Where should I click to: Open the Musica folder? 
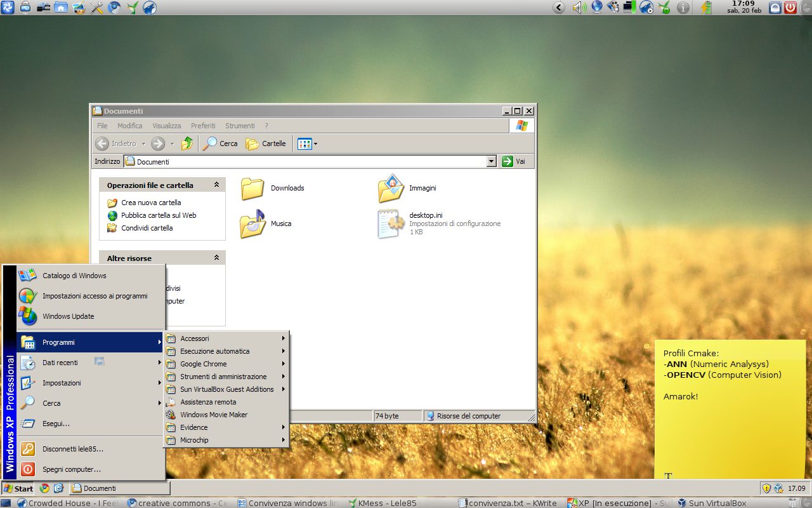pyautogui.click(x=252, y=224)
